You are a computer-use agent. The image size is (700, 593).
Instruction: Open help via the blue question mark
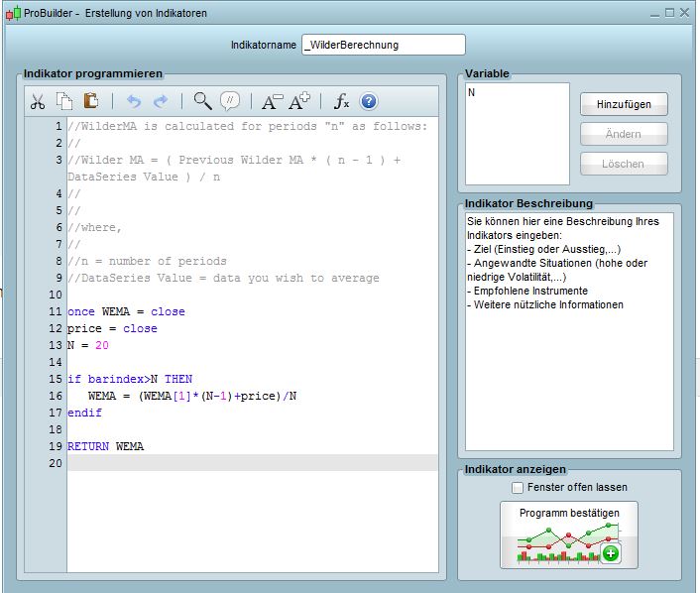point(369,101)
